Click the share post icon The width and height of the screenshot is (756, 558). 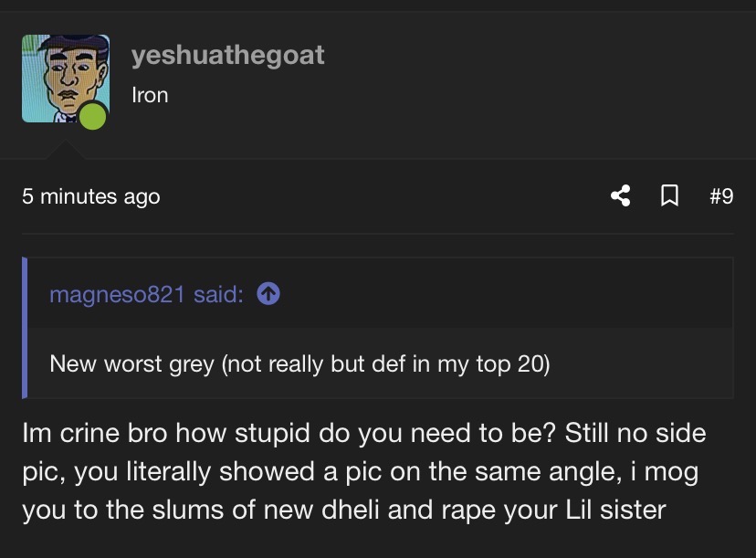pyautogui.click(x=621, y=195)
